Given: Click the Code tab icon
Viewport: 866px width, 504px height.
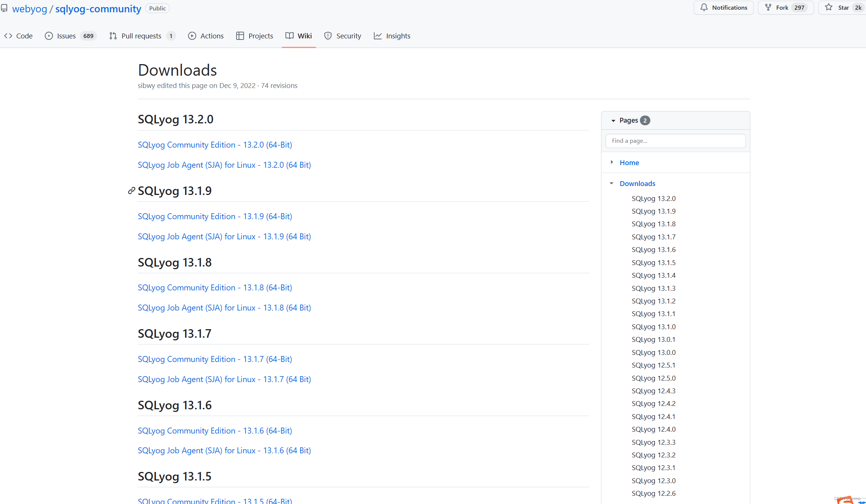Looking at the screenshot, I should point(8,36).
